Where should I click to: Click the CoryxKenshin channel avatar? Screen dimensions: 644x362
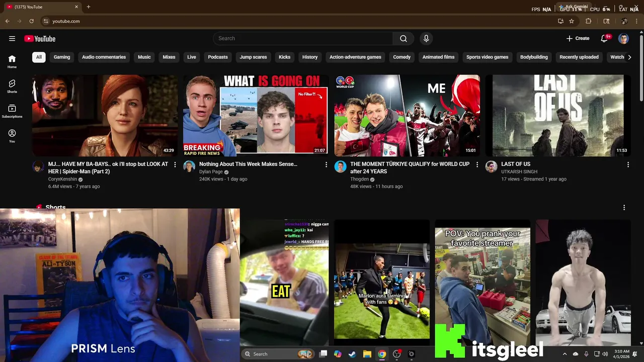point(38,167)
